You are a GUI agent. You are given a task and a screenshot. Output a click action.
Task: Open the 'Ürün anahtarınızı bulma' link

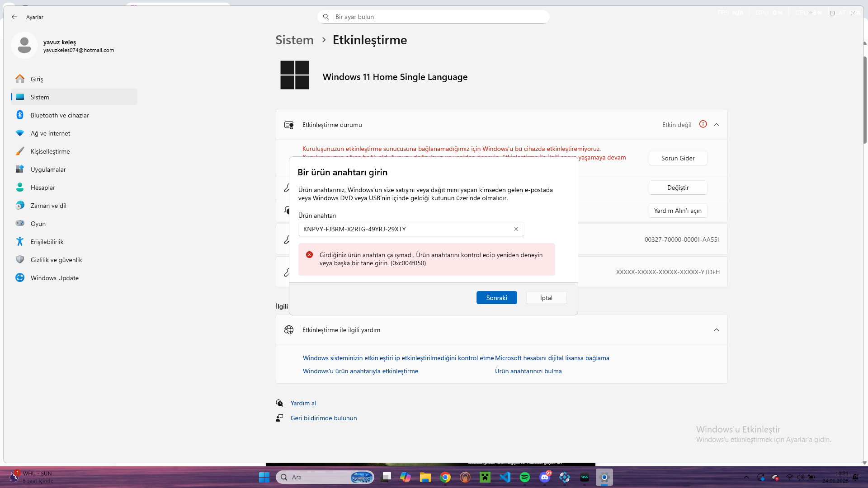(528, 371)
